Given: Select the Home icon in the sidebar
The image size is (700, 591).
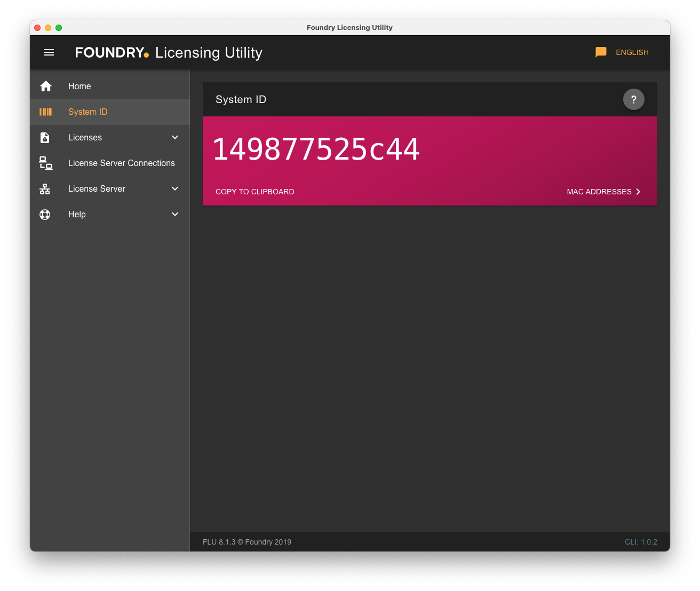Looking at the screenshot, I should [x=46, y=86].
